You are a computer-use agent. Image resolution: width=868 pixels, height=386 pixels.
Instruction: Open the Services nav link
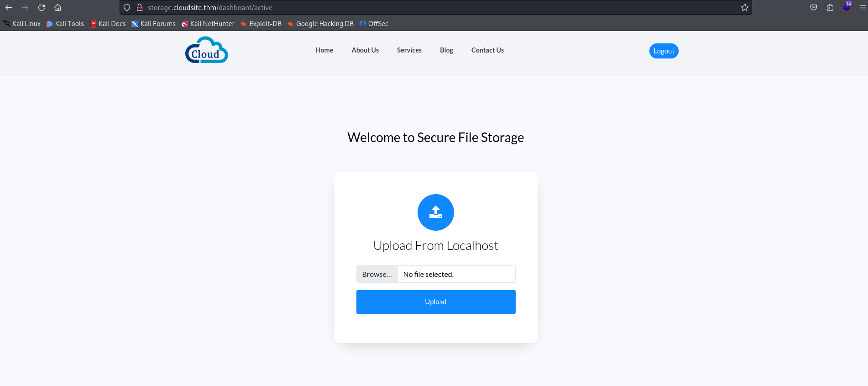tap(409, 50)
